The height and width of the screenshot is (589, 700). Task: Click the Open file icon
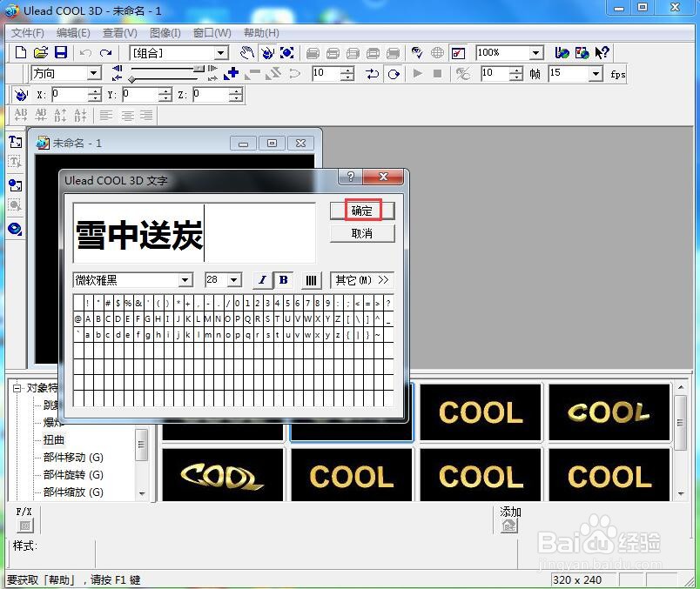tap(41, 52)
